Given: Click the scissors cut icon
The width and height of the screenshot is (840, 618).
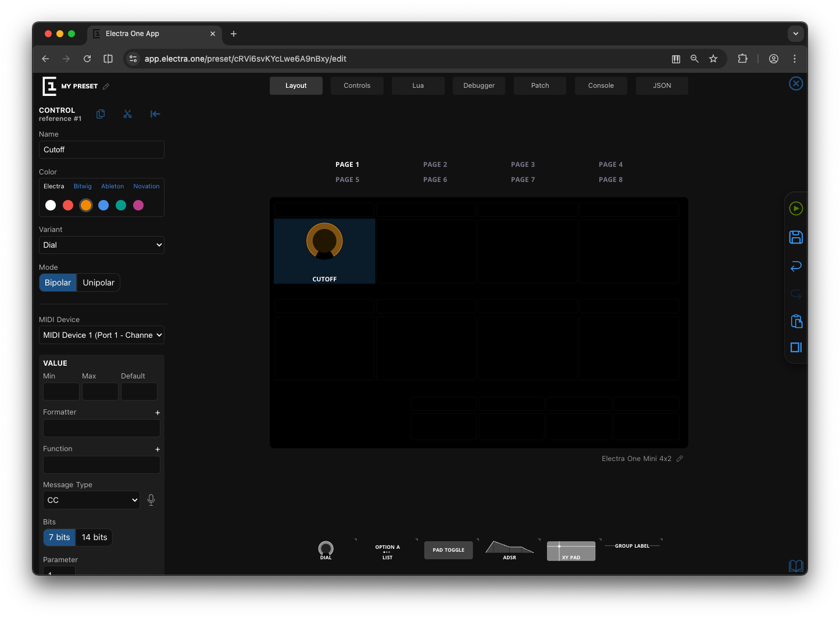Looking at the screenshot, I should coord(127,114).
